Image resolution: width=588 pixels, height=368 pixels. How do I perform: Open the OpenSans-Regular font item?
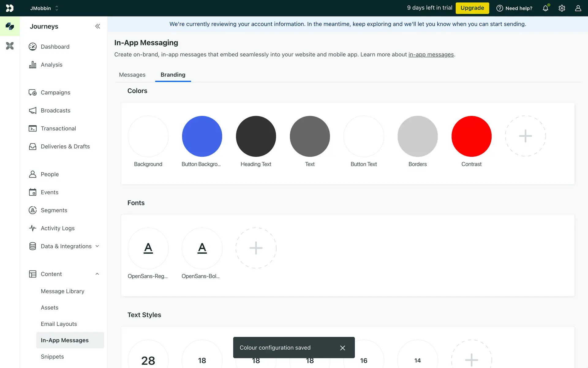[x=148, y=248]
